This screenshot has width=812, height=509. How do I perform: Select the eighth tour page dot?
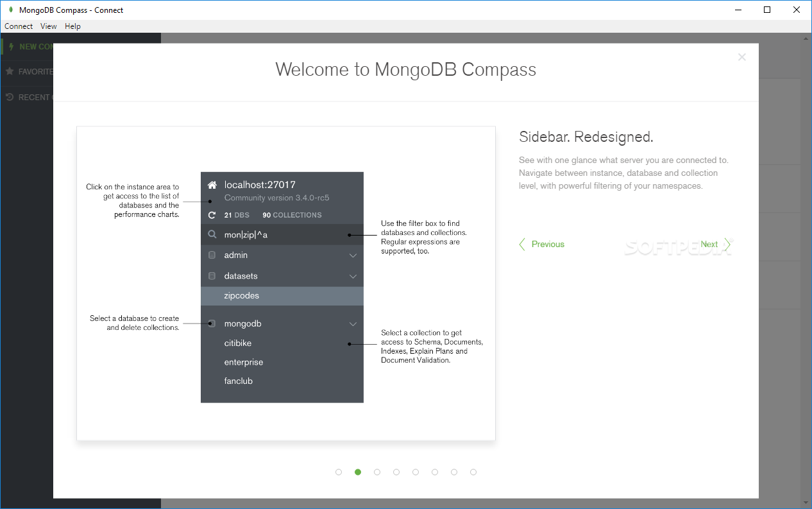tap(473, 472)
